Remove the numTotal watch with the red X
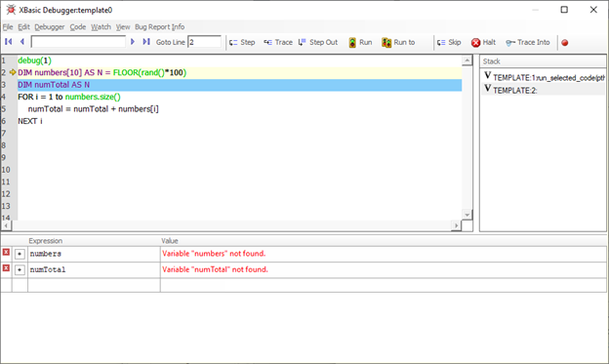 tap(6, 268)
